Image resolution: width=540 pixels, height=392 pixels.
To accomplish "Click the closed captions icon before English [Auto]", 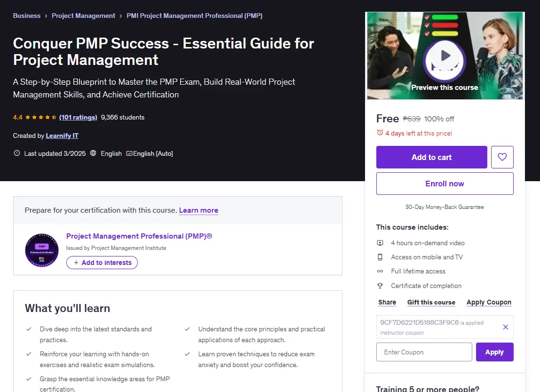I will tap(129, 153).
